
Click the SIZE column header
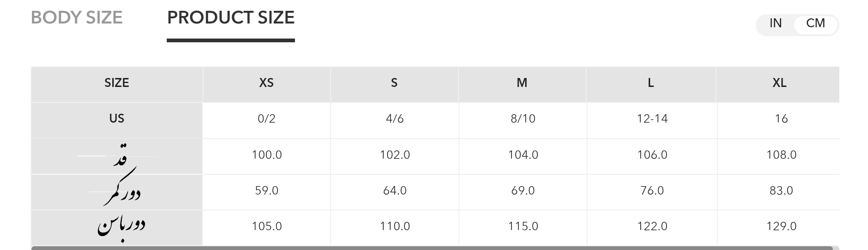[116, 83]
